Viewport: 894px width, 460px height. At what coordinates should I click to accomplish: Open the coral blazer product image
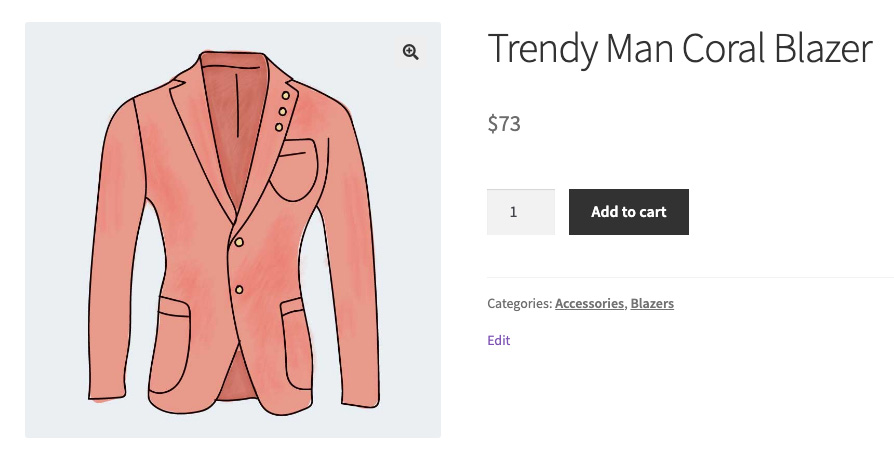233,230
